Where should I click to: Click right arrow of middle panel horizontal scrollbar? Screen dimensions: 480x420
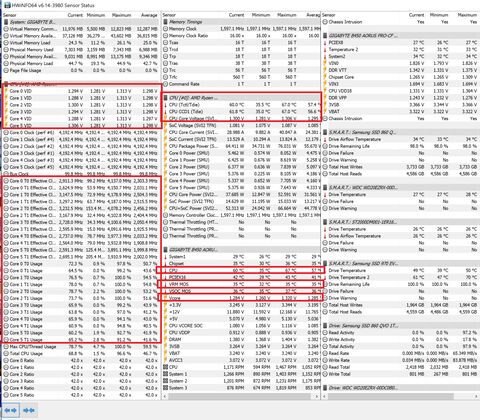coord(316,396)
